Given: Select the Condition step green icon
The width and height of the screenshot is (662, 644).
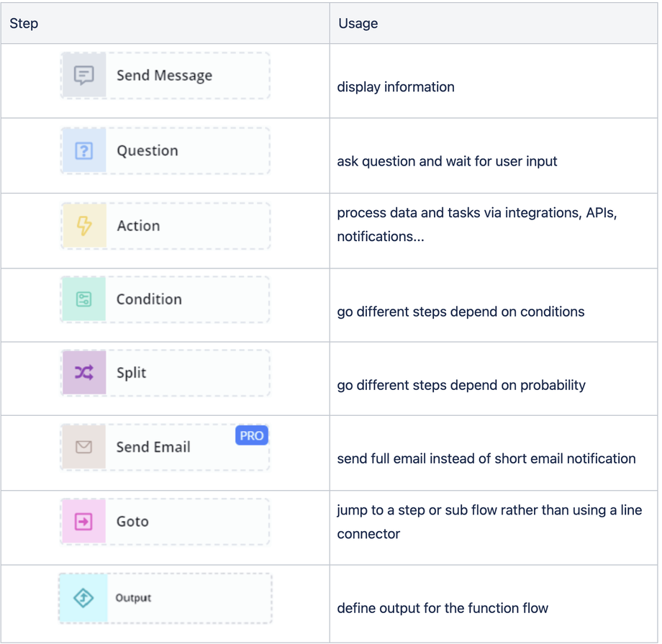Looking at the screenshot, I should click(84, 299).
